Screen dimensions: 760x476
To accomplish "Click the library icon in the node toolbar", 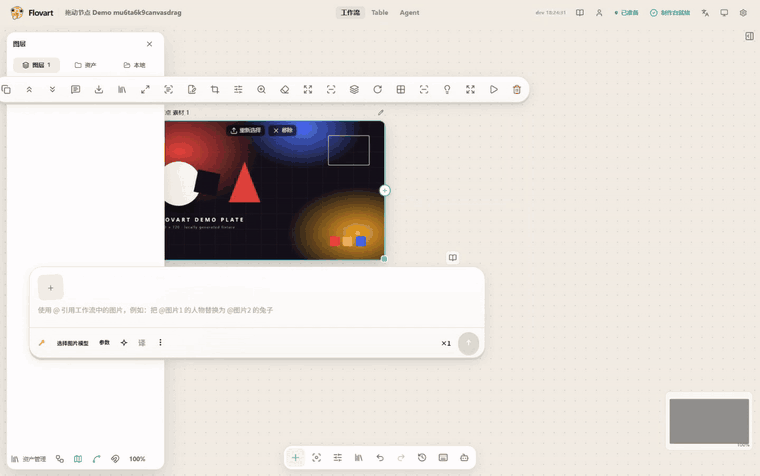I will click(122, 90).
